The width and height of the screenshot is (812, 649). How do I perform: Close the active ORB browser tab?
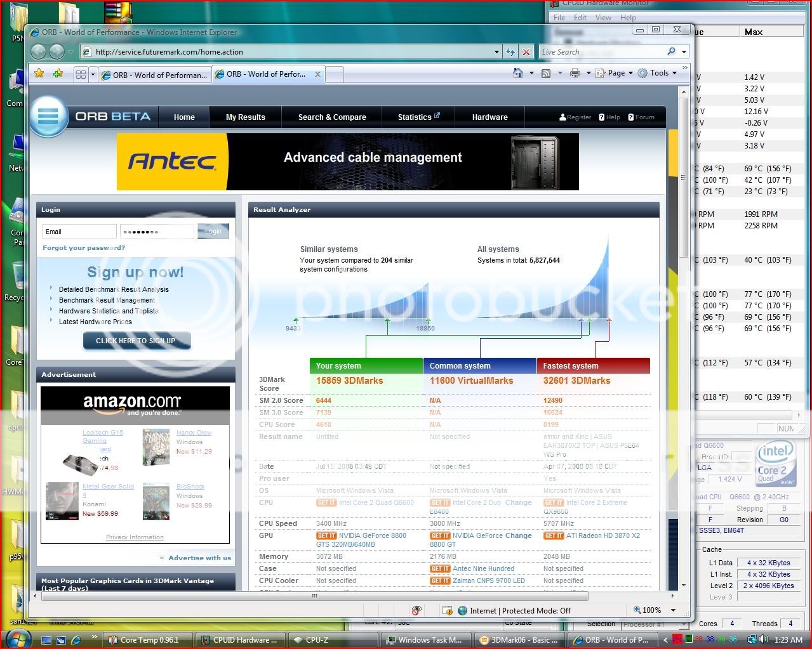coord(317,74)
